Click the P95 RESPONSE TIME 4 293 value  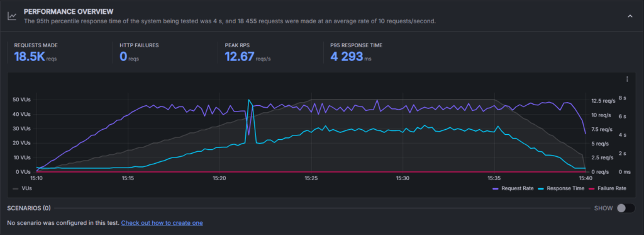pos(347,56)
